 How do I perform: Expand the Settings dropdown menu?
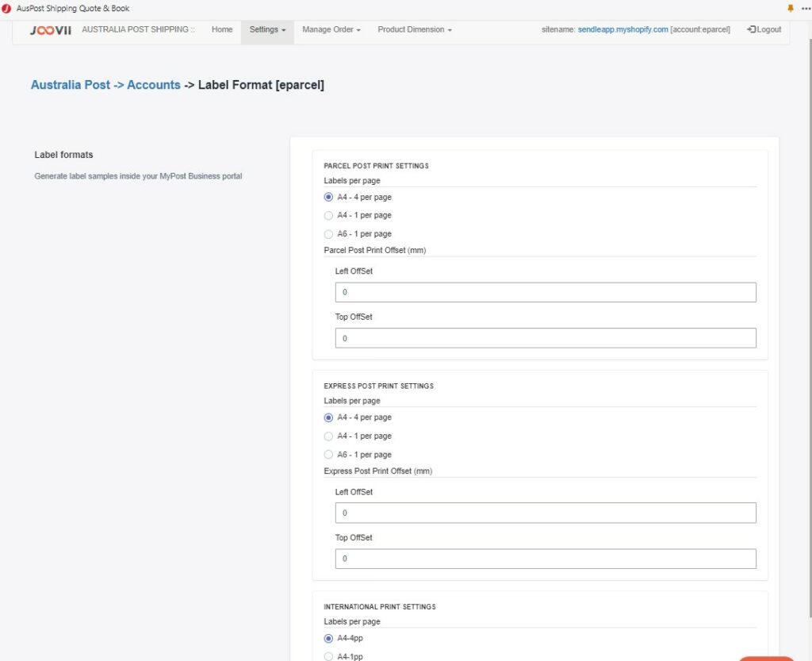pos(267,29)
